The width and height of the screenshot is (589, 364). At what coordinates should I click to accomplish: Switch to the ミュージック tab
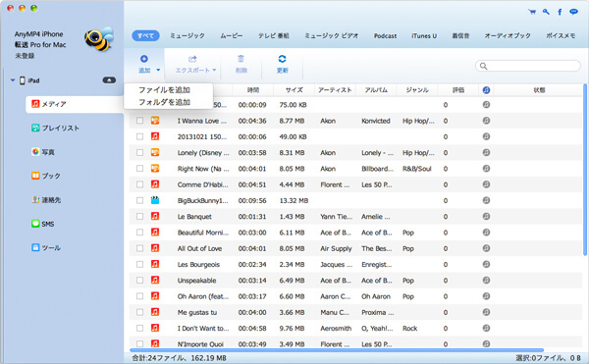187,35
